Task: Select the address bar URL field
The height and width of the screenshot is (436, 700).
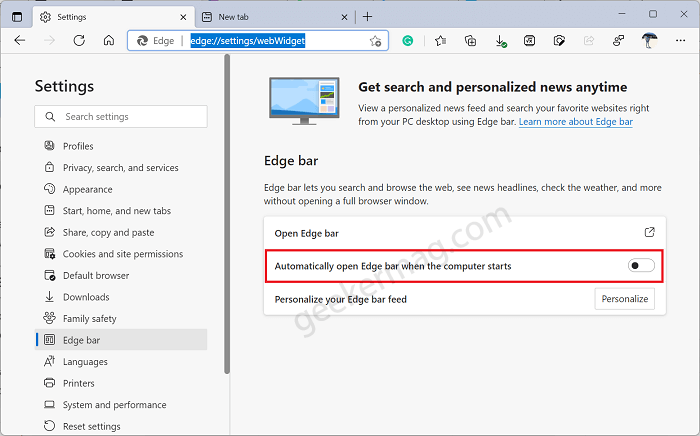Action: (258, 41)
